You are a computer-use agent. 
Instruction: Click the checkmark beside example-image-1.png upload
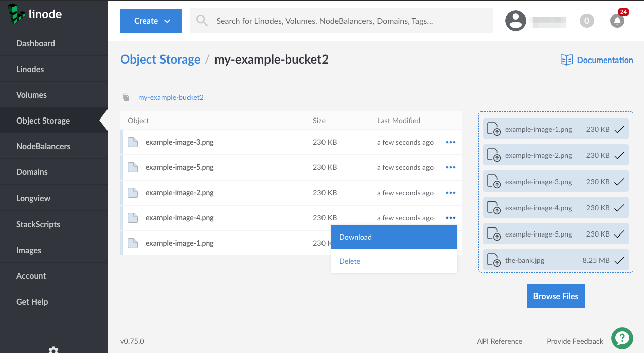(x=620, y=129)
